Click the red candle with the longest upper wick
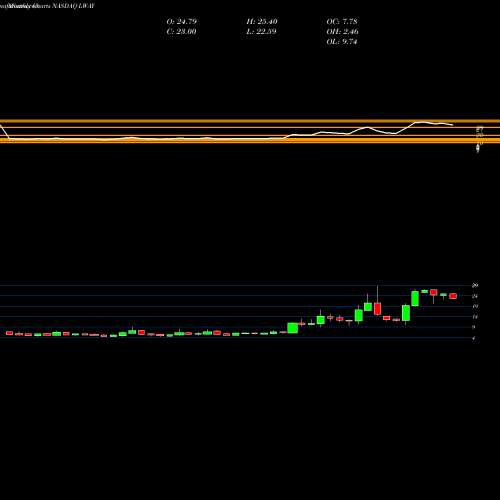The height and width of the screenshot is (500, 500). (377, 308)
